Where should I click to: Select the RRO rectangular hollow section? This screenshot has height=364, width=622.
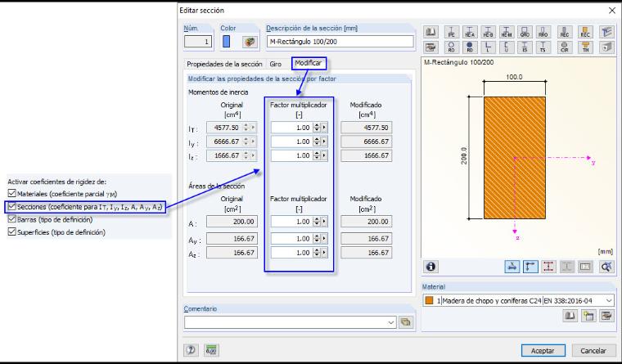[543, 32]
